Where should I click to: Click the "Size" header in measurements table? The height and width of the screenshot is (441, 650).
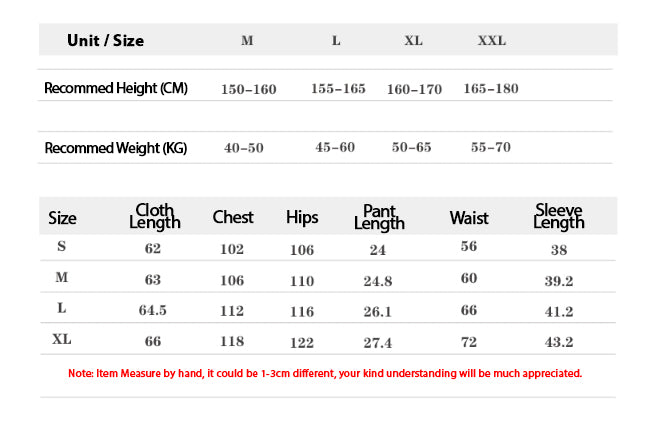62,218
